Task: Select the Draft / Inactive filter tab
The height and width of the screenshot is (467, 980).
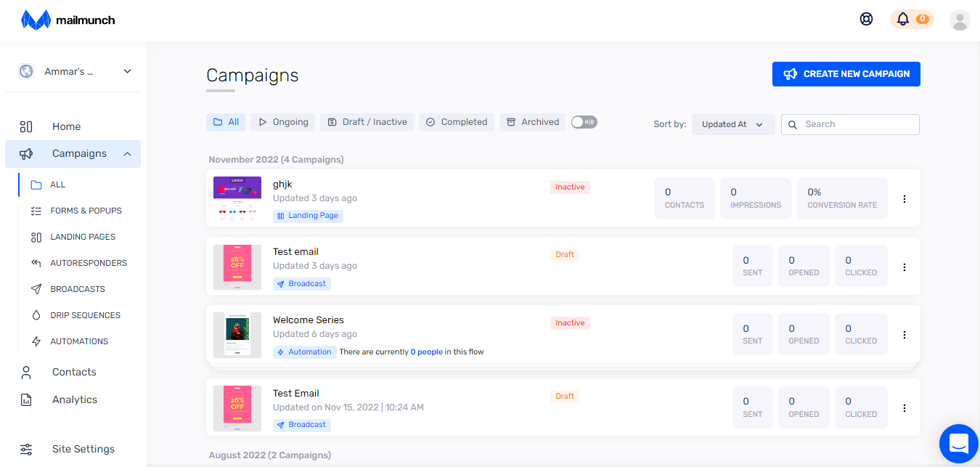Action: (367, 122)
